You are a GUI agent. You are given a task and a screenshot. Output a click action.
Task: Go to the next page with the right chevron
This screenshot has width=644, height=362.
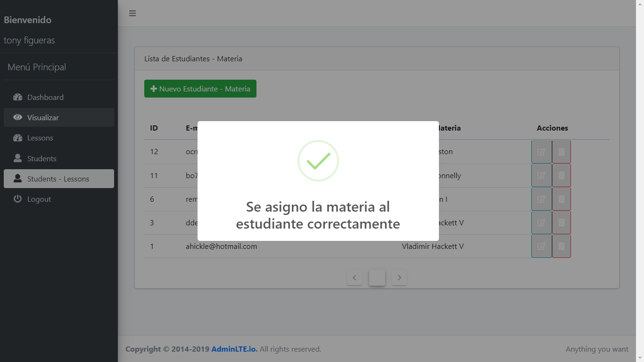(x=399, y=278)
